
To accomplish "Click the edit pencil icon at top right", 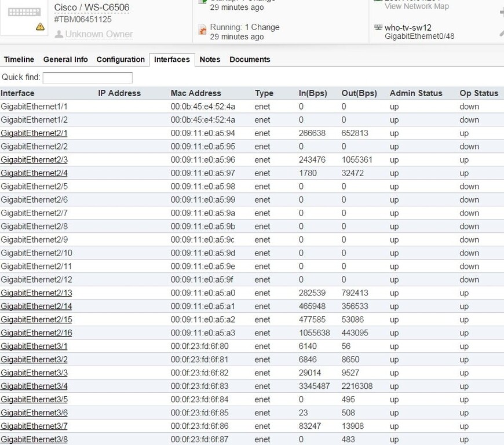I will tap(502, 32).
